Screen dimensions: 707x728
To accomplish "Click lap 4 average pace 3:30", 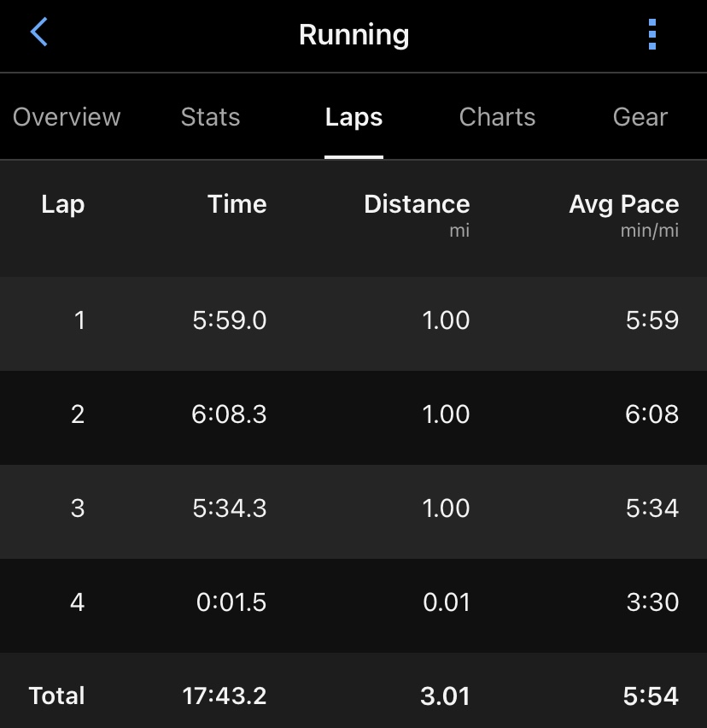I will click(x=652, y=602).
